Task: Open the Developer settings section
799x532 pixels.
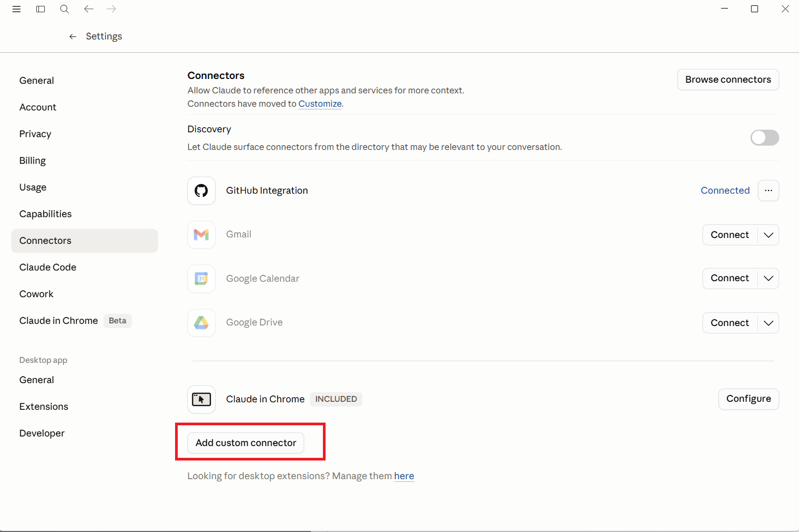Action: click(84, 433)
